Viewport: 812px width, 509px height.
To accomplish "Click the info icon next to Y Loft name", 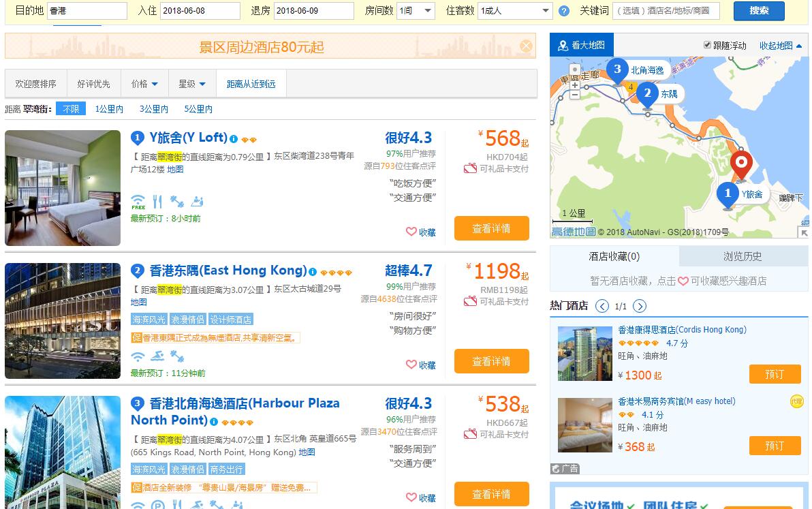I will pos(234,139).
